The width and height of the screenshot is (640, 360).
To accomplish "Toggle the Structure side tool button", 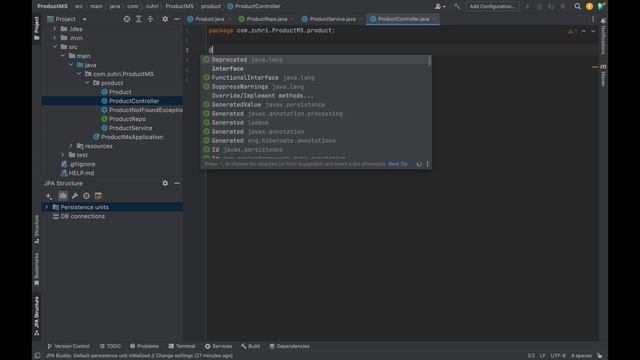I will pyautogui.click(x=37, y=229).
